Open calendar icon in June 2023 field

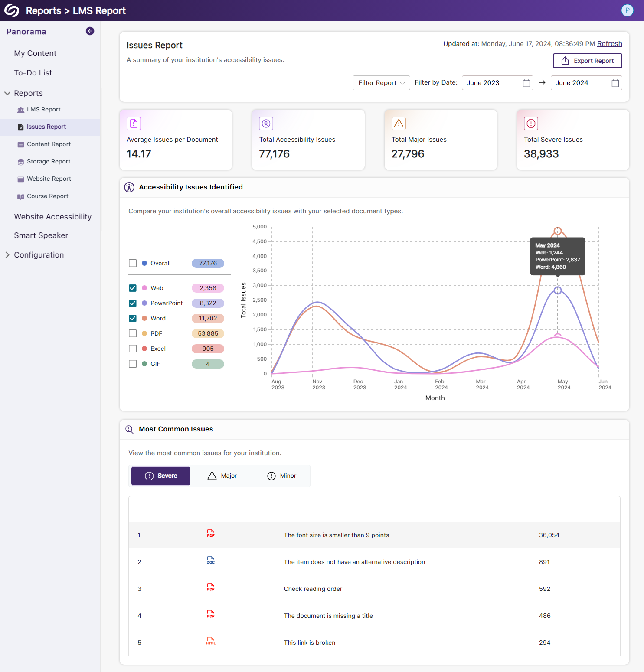click(x=526, y=83)
